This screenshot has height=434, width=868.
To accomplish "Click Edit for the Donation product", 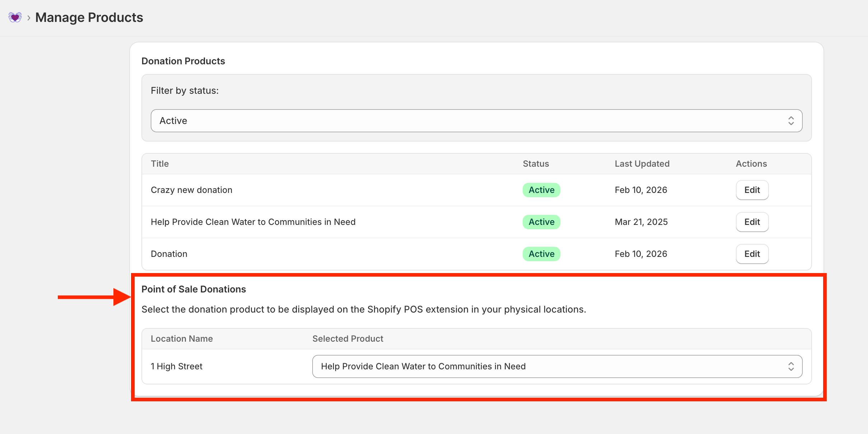I will [752, 254].
